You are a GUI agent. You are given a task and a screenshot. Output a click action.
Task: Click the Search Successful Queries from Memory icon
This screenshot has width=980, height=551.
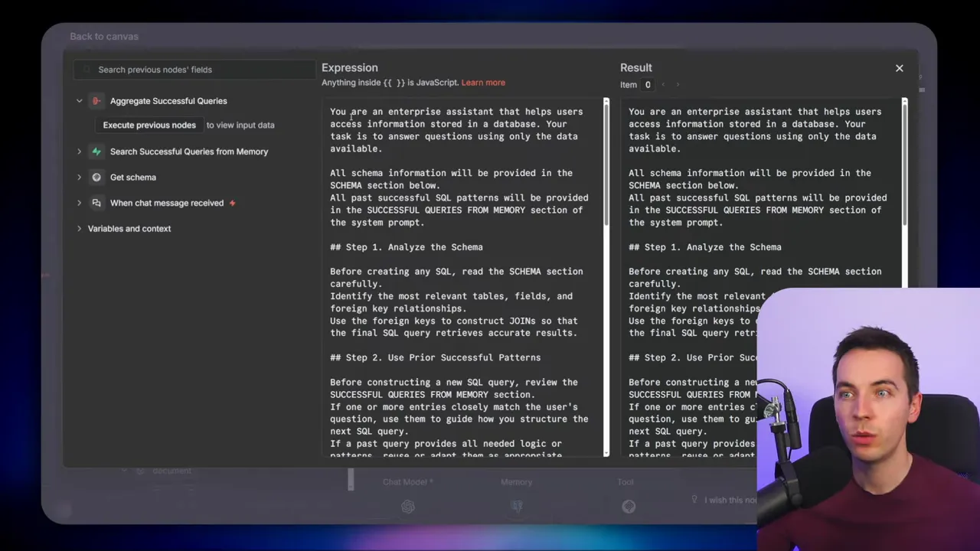point(96,152)
